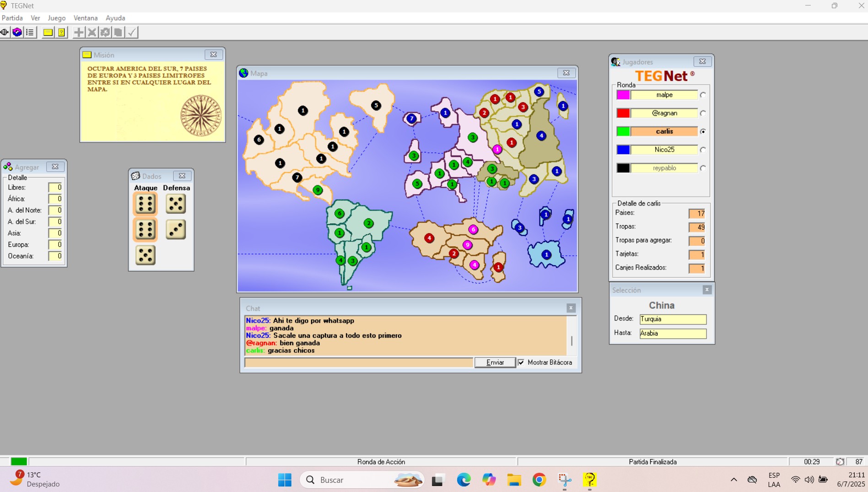Click the checkmark end-turn toolbar icon
Image resolution: width=868 pixels, height=492 pixels.
132,32
